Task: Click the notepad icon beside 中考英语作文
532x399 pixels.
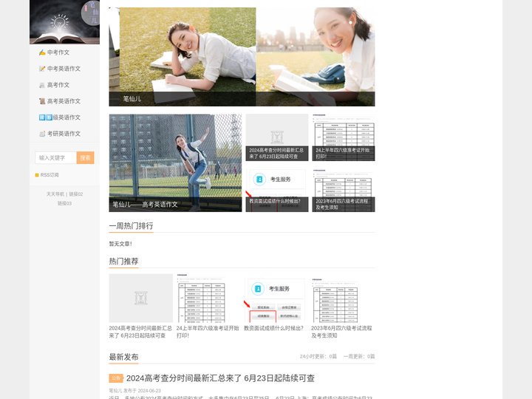Action: [x=42, y=69]
